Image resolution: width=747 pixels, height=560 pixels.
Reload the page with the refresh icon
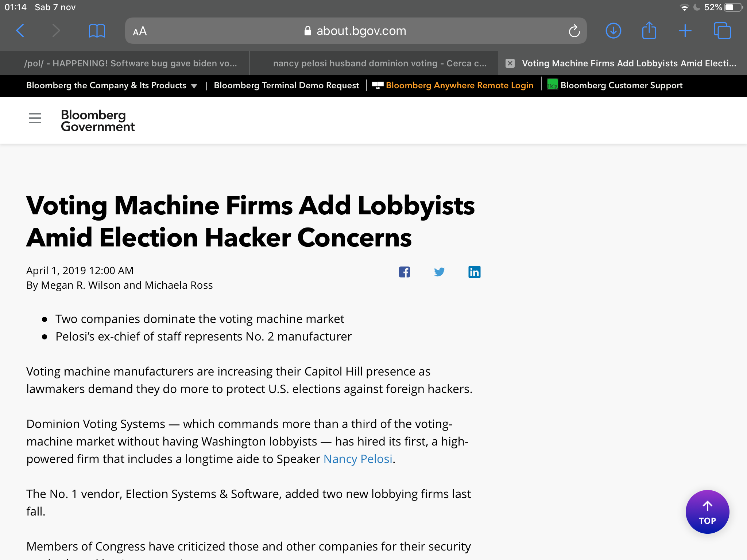[x=574, y=31]
